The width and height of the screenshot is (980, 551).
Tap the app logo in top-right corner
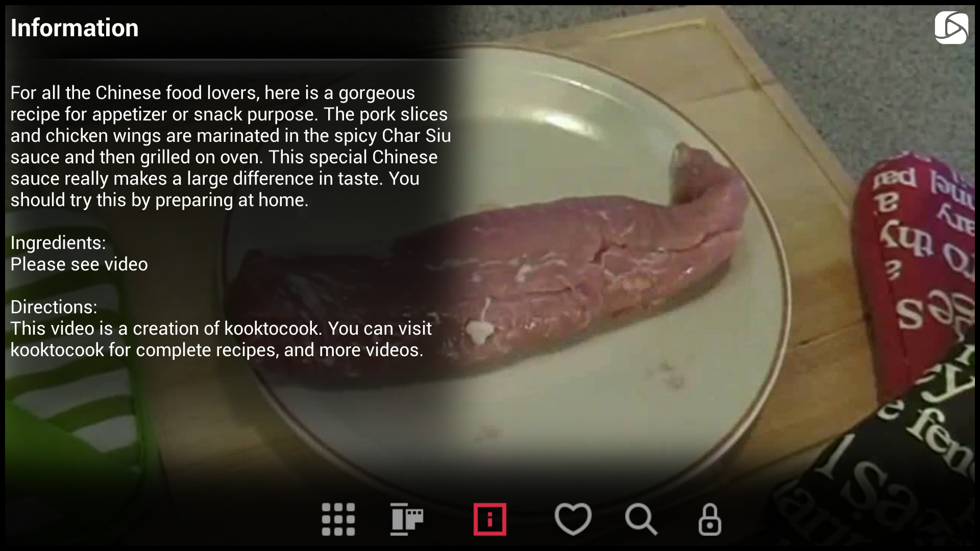951,28
